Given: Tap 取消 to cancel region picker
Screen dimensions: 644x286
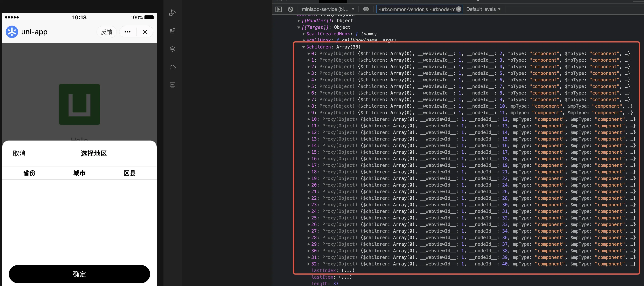Looking at the screenshot, I should pyautogui.click(x=19, y=153).
